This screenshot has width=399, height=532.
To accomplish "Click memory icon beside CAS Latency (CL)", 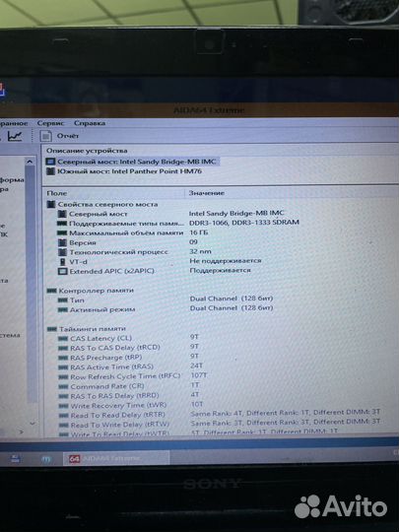I will coord(63,339).
